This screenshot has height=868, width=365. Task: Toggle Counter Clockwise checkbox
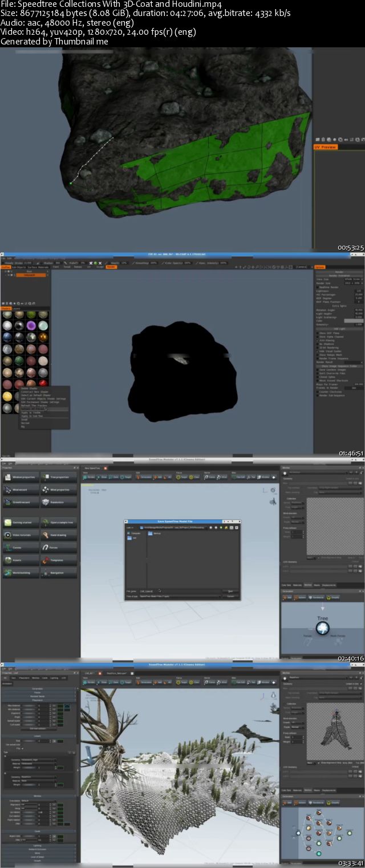318,392
